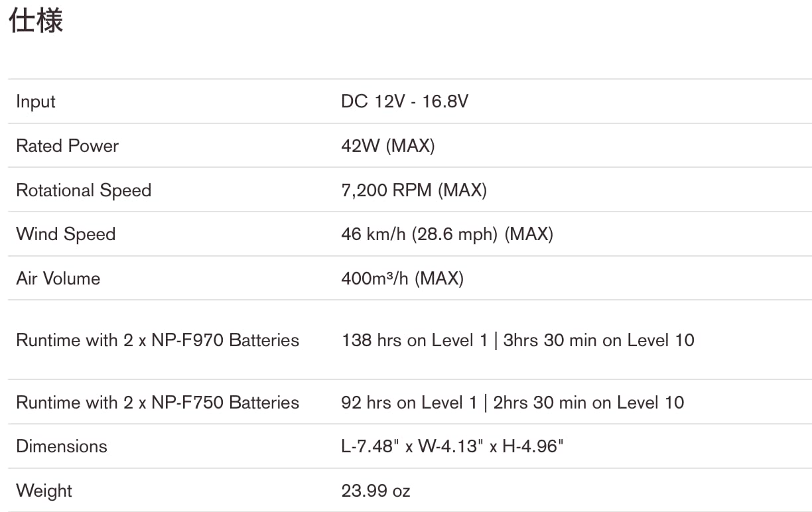Image resolution: width=812 pixels, height=512 pixels.
Task: Select the NP-F750 Batteries runtime label
Action: (158, 403)
